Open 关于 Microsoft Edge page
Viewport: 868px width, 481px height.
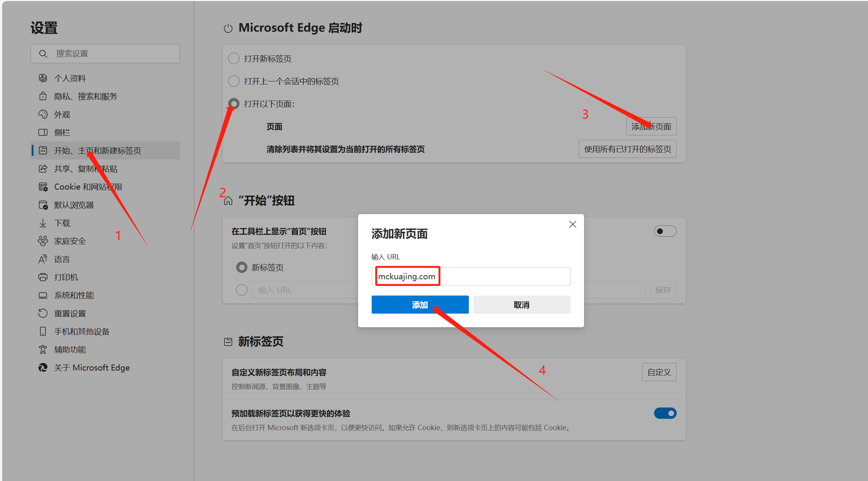[105, 368]
